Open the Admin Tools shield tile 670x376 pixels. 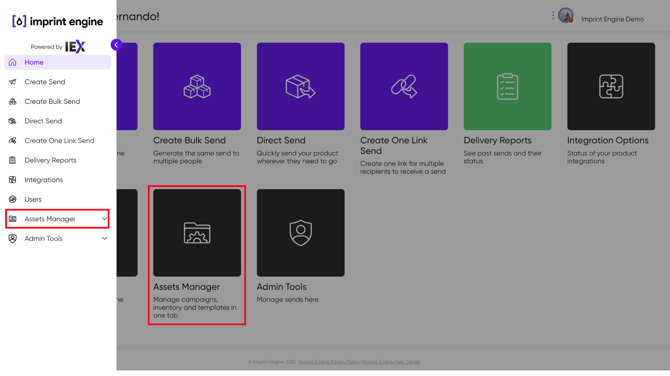click(x=300, y=233)
